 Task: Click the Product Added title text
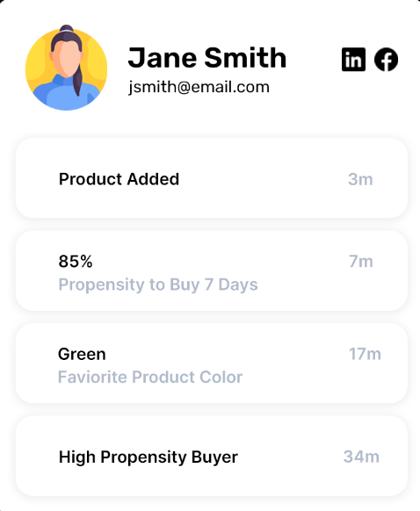[x=119, y=179]
